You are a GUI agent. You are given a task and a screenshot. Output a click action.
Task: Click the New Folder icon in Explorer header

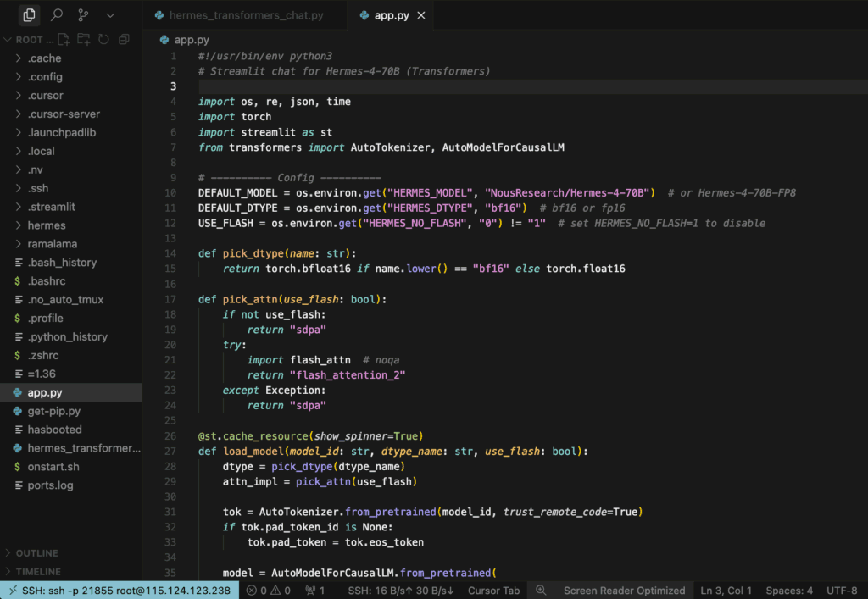[x=84, y=39]
